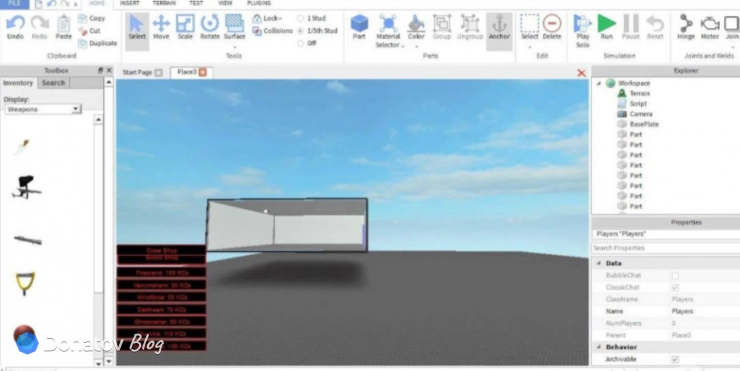Click the Name property value Players

(x=682, y=312)
